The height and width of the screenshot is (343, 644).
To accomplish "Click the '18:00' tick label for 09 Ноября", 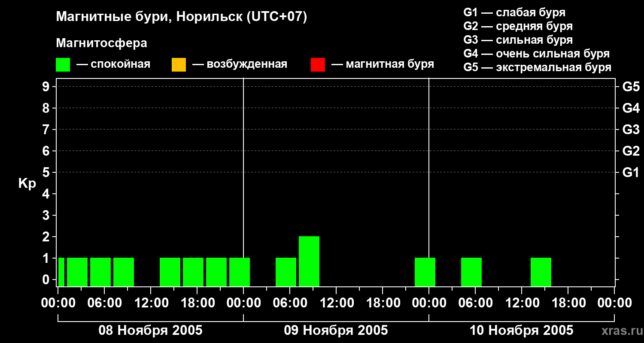I will (x=383, y=303).
